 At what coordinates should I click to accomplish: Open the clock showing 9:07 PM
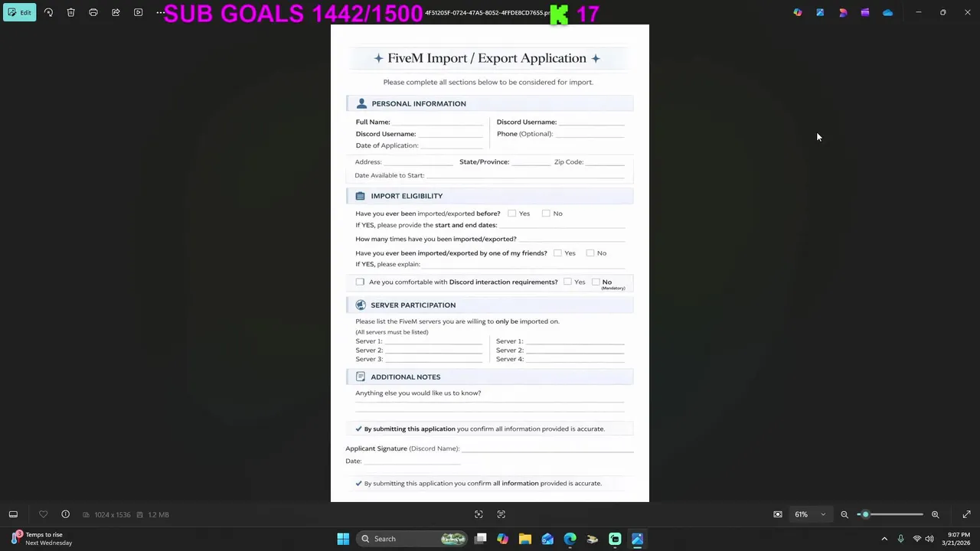[x=956, y=539]
